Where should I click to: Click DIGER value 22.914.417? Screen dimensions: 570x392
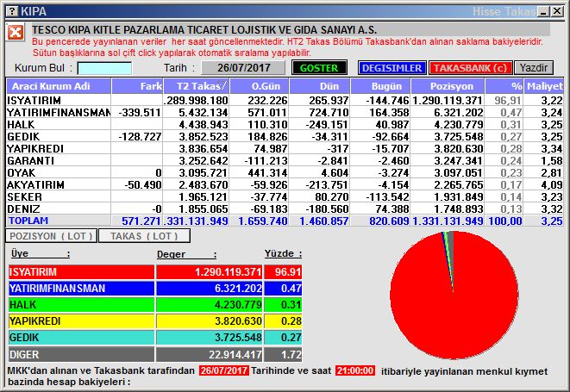[235, 354]
